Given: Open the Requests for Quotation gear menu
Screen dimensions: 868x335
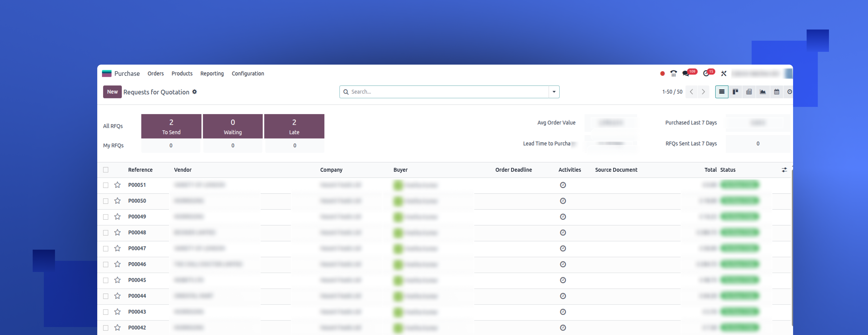Looking at the screenshot, I should click(x=194, y=92).
